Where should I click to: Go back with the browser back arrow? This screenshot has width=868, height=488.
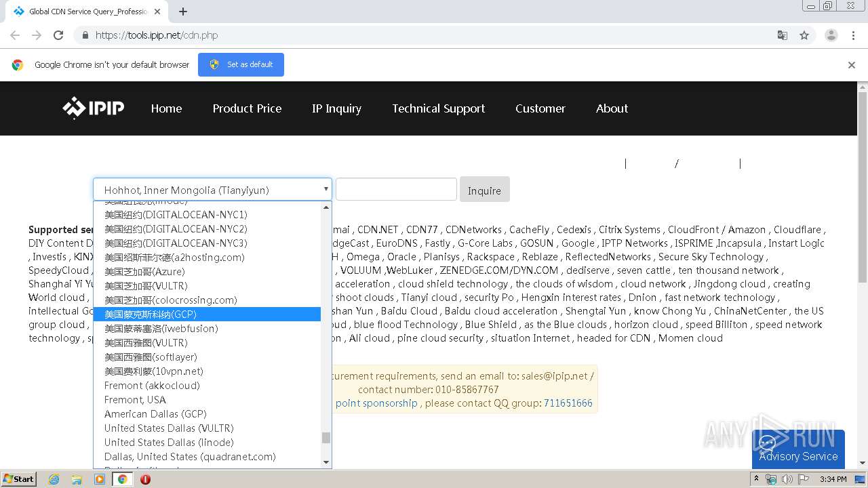click(15, 35)
